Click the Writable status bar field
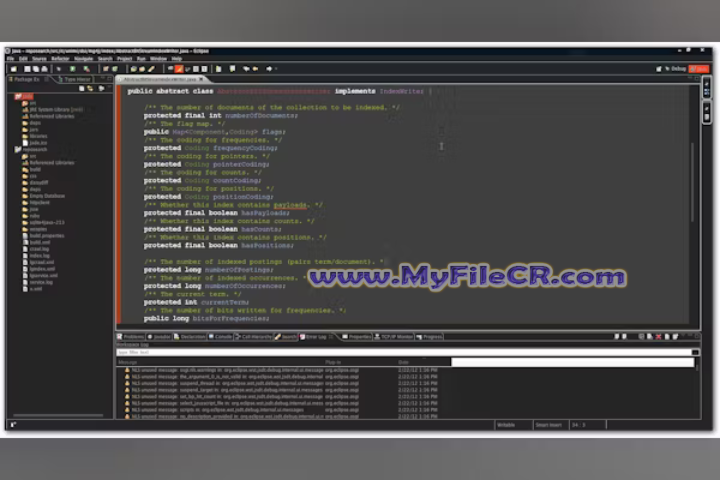This screenshot has height=480, width=720. coord(506,425)
